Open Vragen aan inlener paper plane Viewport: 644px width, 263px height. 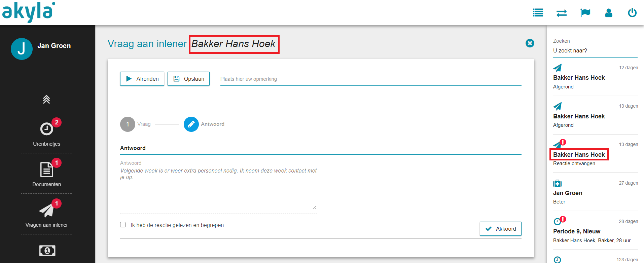(x=46, y=211)
